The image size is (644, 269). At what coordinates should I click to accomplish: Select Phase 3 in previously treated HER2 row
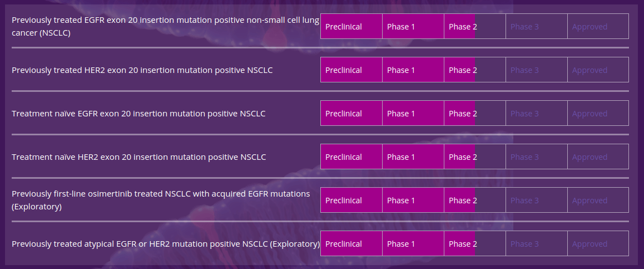(537, 70)
